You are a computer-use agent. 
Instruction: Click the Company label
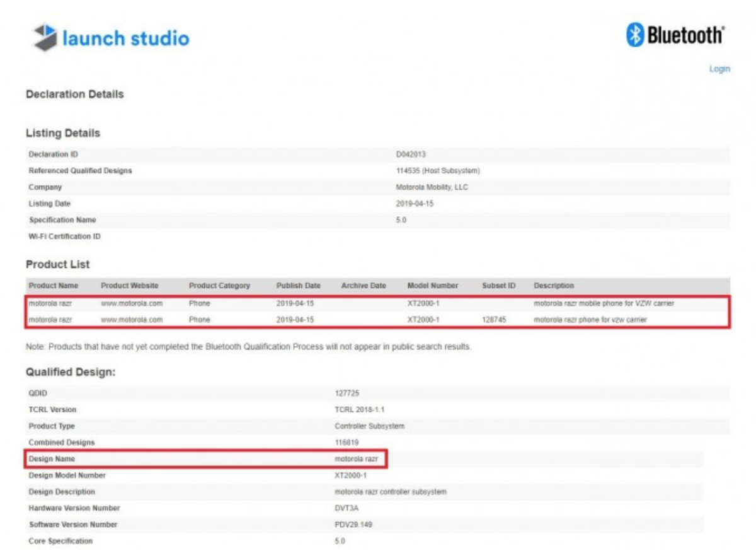point(45,187)
